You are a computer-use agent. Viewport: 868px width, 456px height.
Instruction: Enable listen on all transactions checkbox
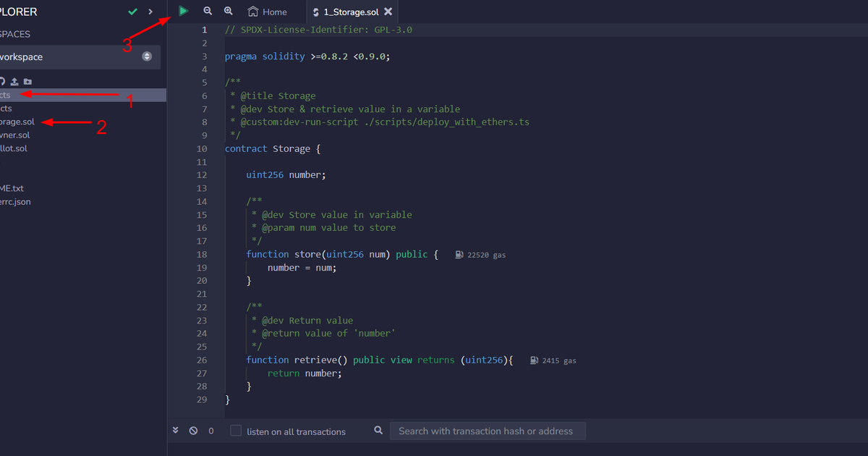pos(236,431)
